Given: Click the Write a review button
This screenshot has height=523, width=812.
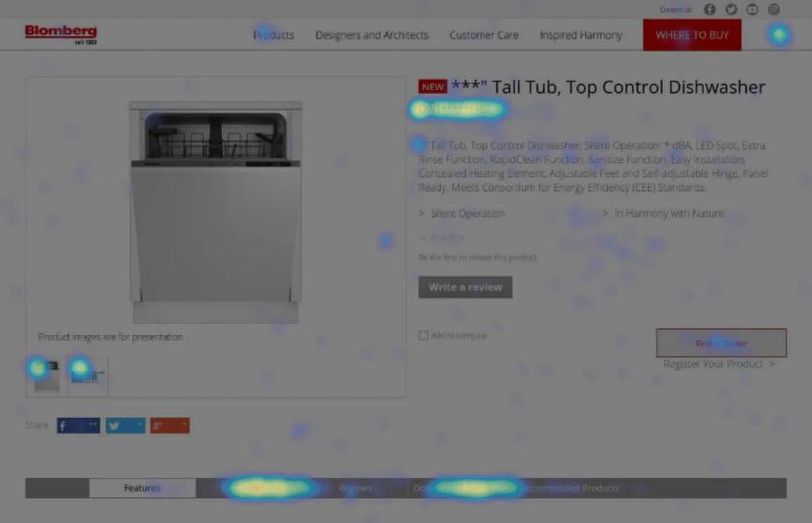Looking at the screenshot, I should 465,287.
